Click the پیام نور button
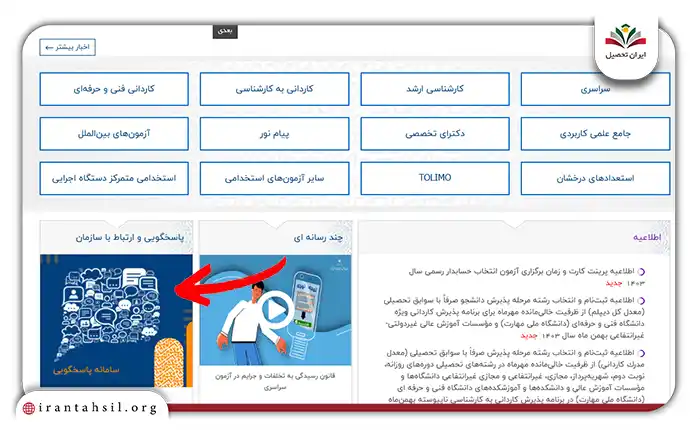The height and width of the screenshot is (430, 700). coord(275,134)
